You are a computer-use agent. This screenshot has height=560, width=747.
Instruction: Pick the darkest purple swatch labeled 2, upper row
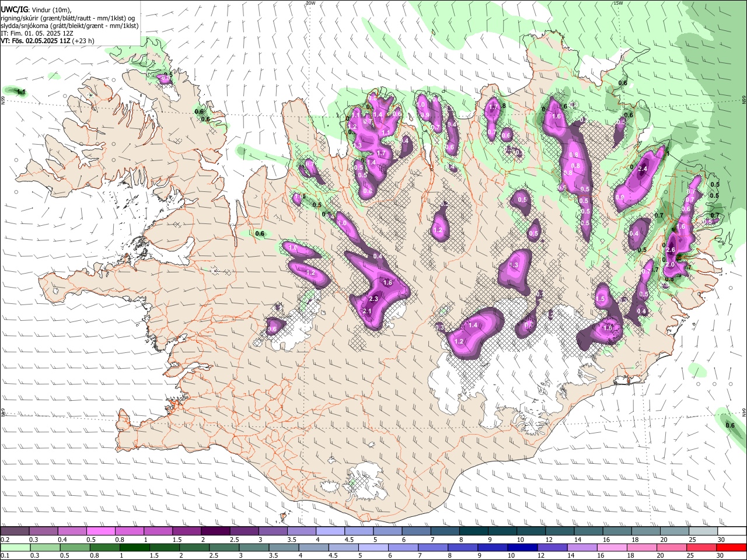(215, 531)
